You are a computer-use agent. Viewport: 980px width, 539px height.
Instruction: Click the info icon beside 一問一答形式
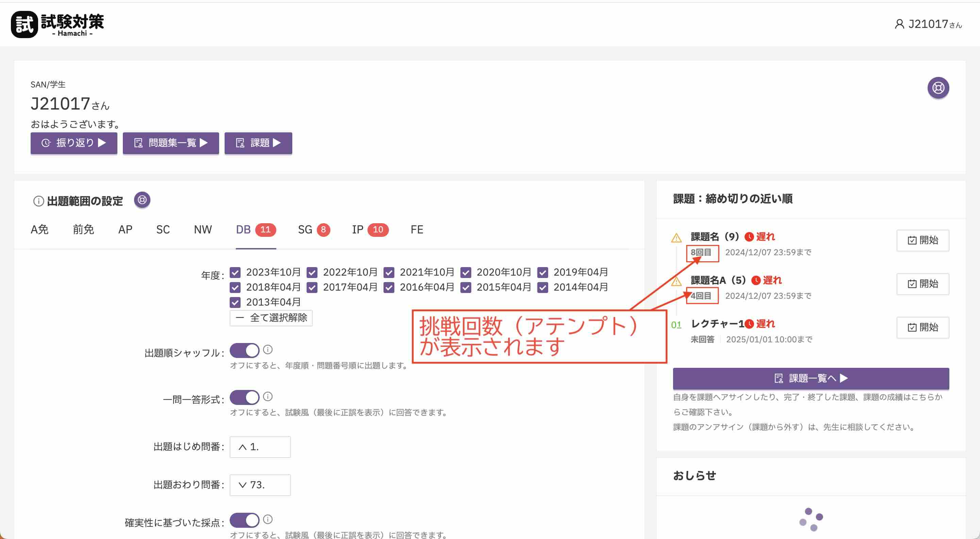(267, 397)
